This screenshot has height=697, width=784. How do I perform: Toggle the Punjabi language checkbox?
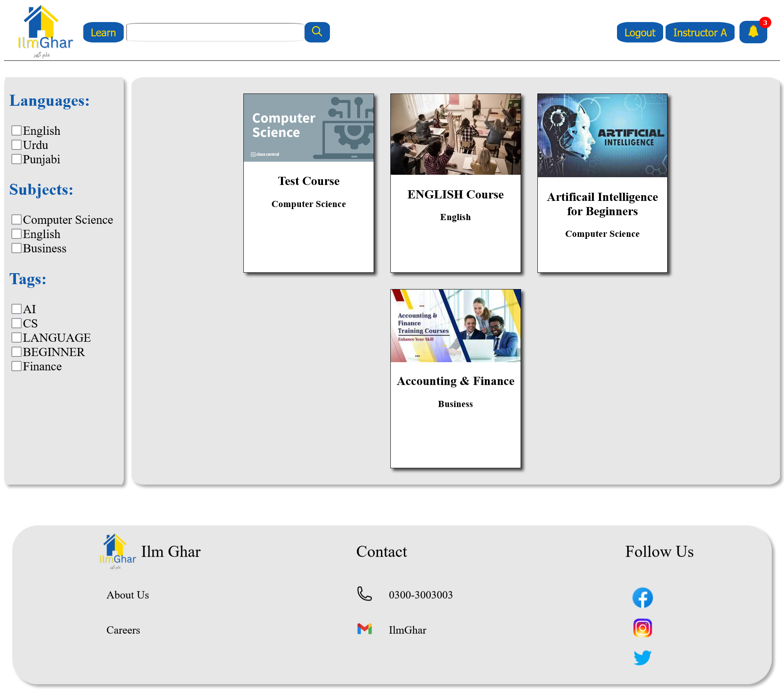16,159
